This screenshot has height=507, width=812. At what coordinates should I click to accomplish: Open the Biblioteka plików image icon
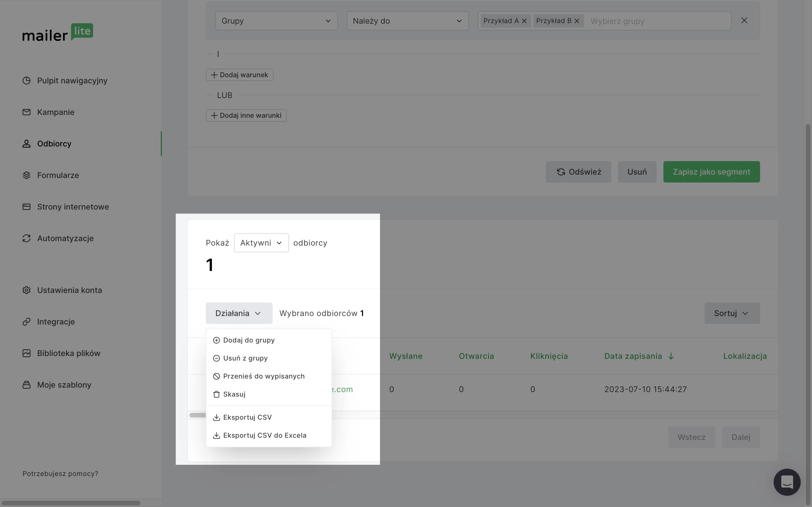coord(27,353)
